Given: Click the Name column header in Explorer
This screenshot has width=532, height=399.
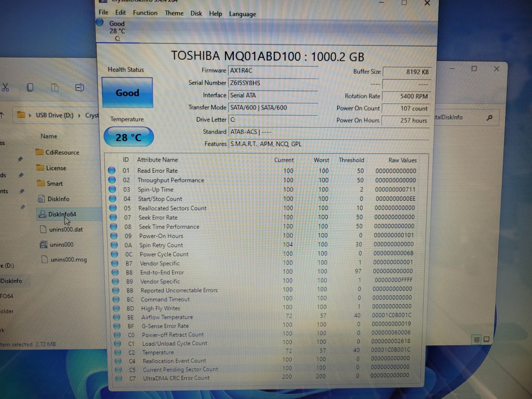Looking at the screenshot, I should click(49, 136).
